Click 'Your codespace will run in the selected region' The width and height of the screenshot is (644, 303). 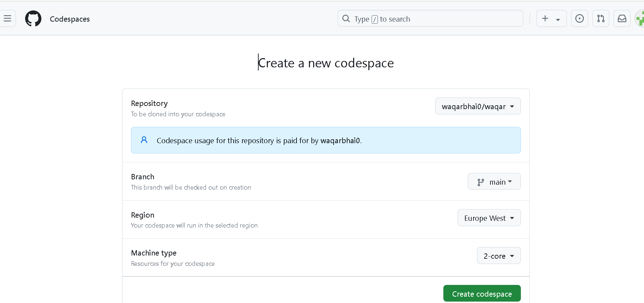click(x=194, y=225)
